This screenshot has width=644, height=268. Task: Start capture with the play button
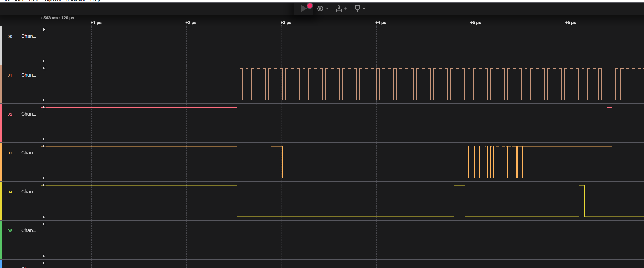click(x=304, y=9)
